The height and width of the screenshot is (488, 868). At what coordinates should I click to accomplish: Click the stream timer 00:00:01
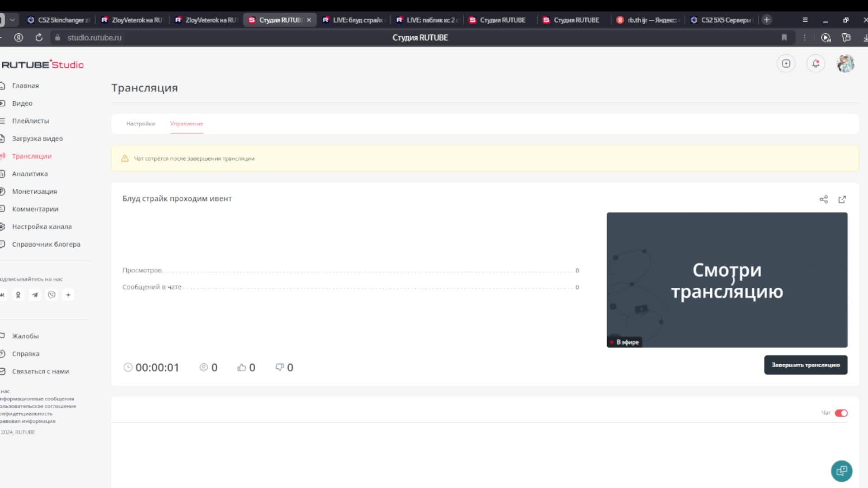coord(157,368)
